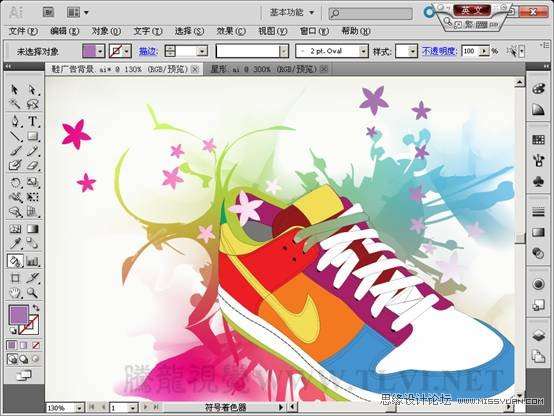Screen dimensions: 554x416
Task: Select the Line Segment tool
Action: (x=14, y=136)
